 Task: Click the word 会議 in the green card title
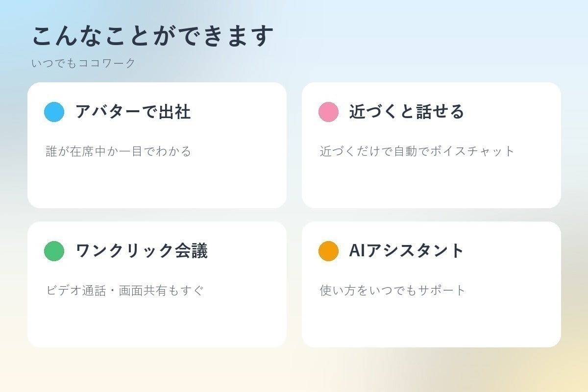coord(192,251)
